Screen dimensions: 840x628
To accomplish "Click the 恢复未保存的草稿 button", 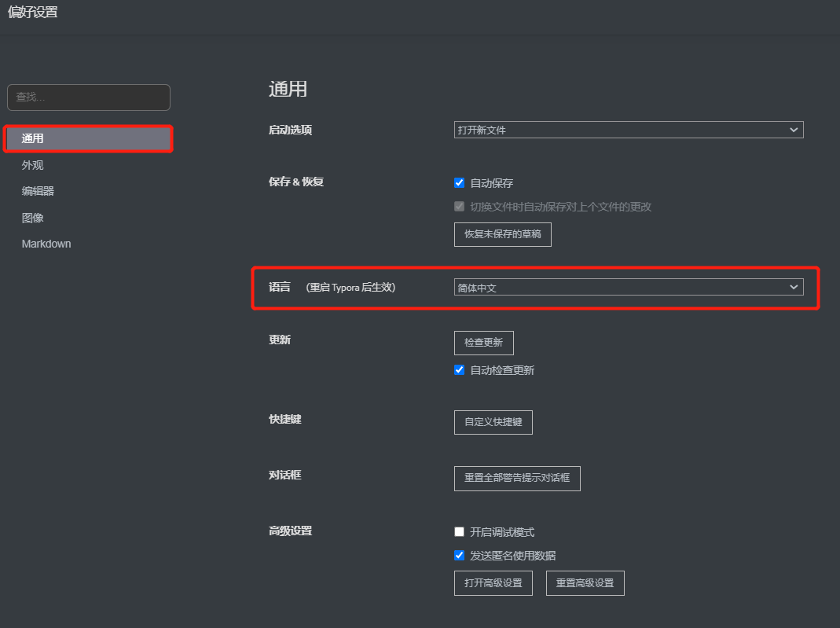I will click(502, 234).
